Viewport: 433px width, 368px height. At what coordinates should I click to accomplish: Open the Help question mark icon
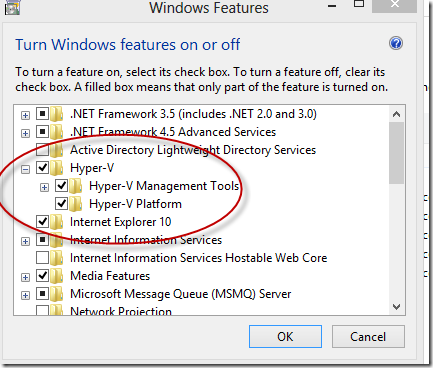396,43
